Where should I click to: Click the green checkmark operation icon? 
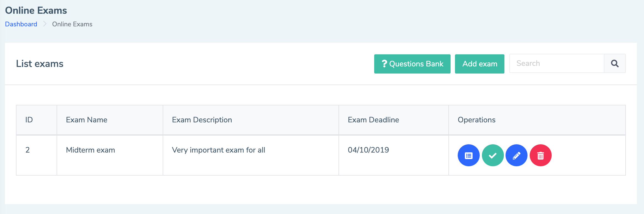(x=493, y=155)
